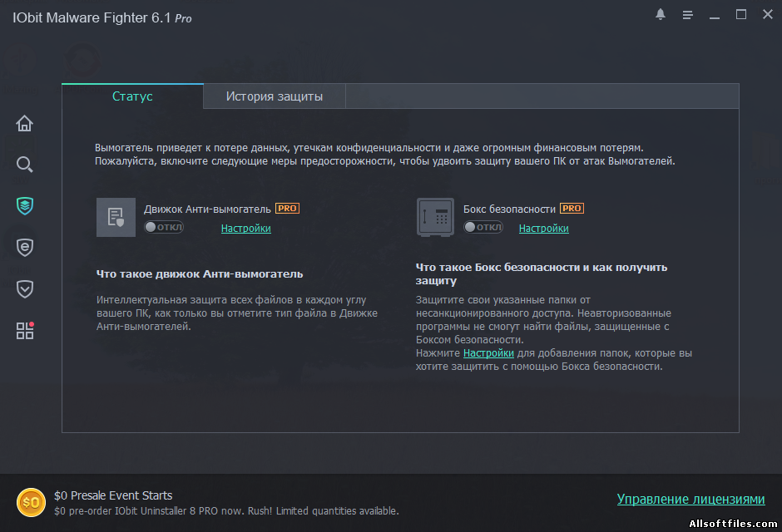Enable the Бокс безопасности toggle
782x532 pixels.
(483, 227)
